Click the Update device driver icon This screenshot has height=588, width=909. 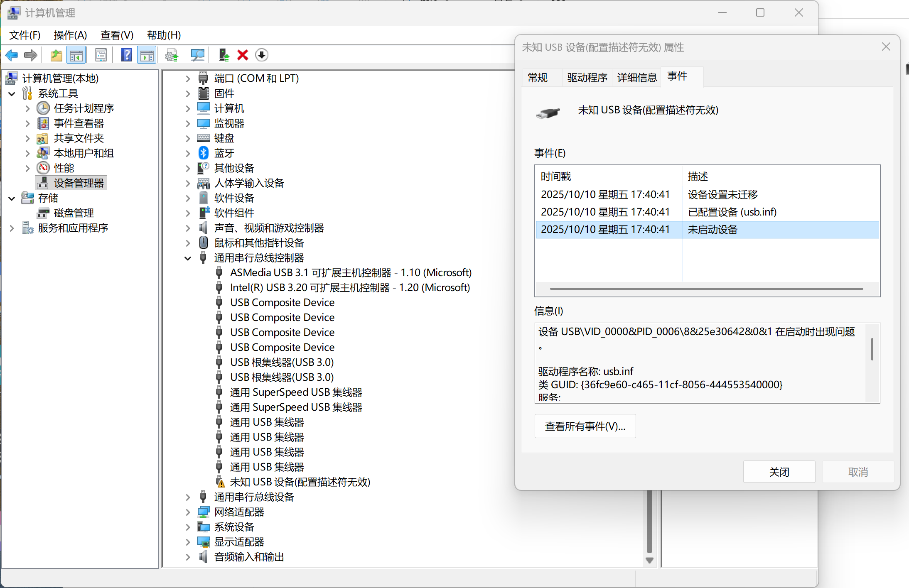224,55
